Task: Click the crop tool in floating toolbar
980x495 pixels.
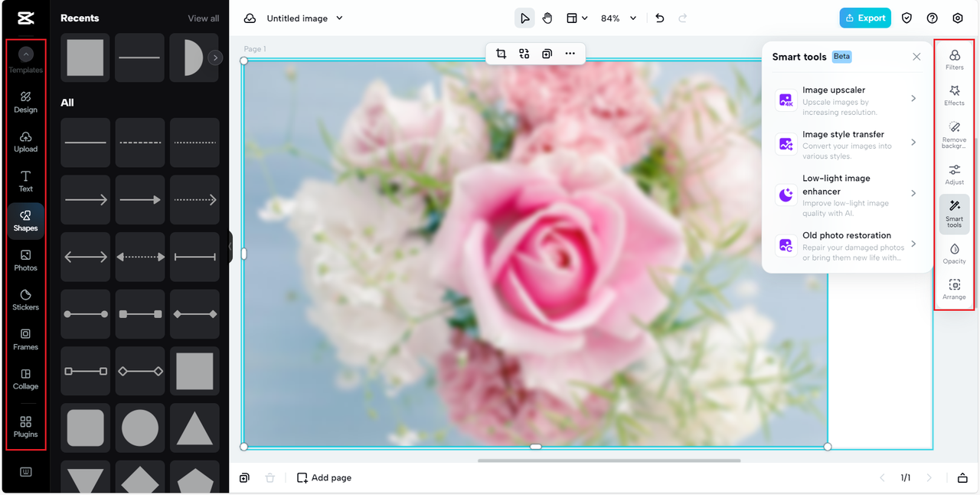Action: pyautogui.click(x=501, y=54)
